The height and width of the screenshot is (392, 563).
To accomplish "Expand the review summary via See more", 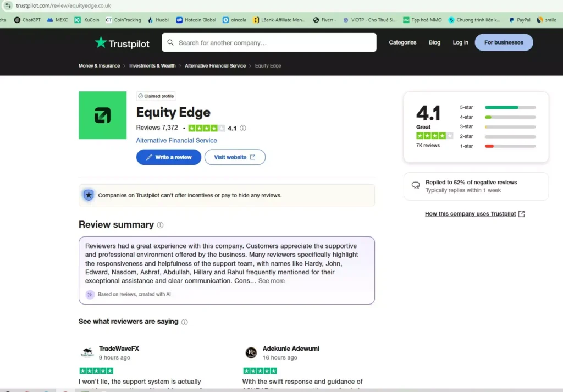I will point(271,281).
